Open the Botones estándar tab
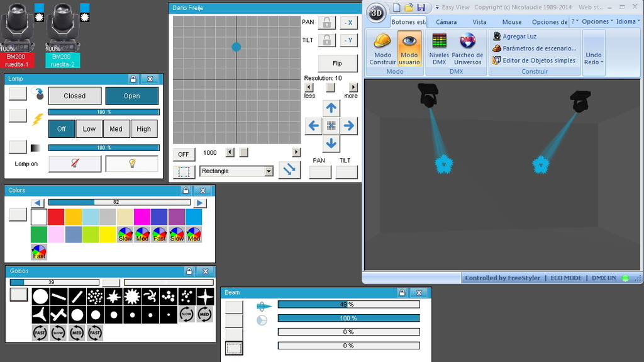The width and height of the screenshot is (644, 362). (x=409, y=22)
